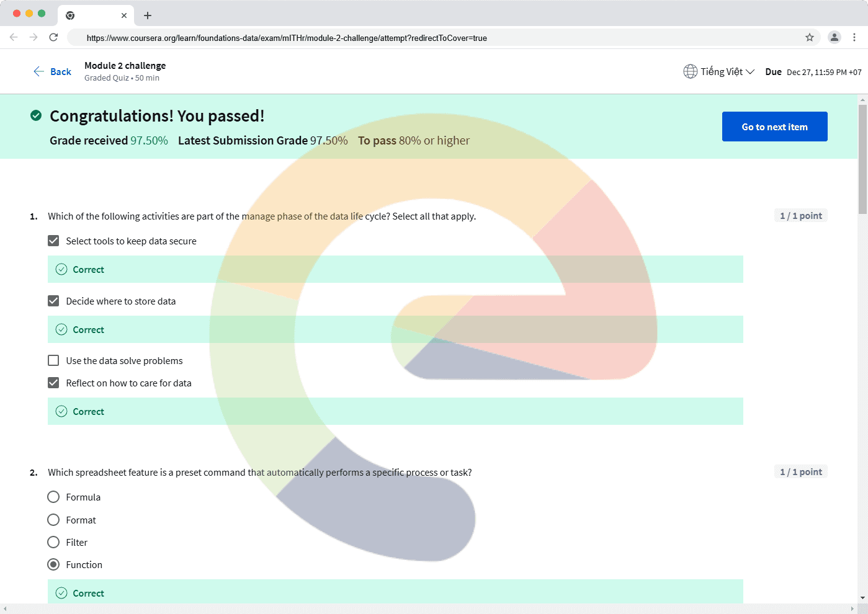
Task: Click the due date 'Dec 27, 11:59 PM +07'
Action: (x=824, y=72)
